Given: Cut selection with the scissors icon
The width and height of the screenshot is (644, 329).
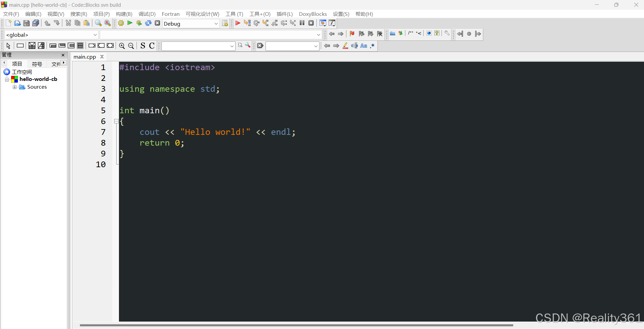Looking at the screenshot, I should pos(68,23).
